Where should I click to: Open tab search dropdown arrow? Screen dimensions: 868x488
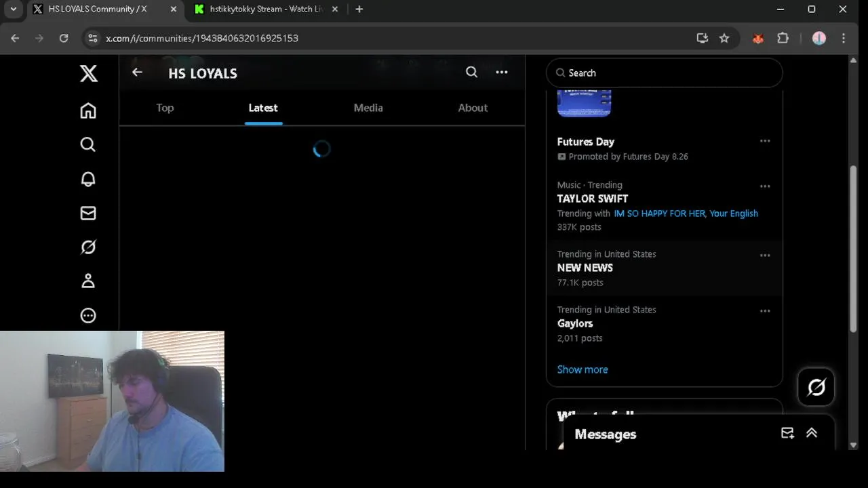13,9
